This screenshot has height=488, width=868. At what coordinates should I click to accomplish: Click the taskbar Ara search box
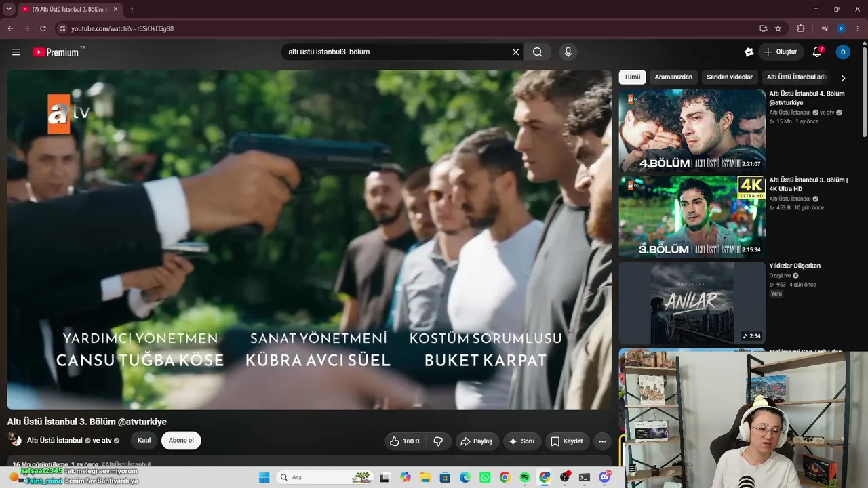tap(326, 477)
